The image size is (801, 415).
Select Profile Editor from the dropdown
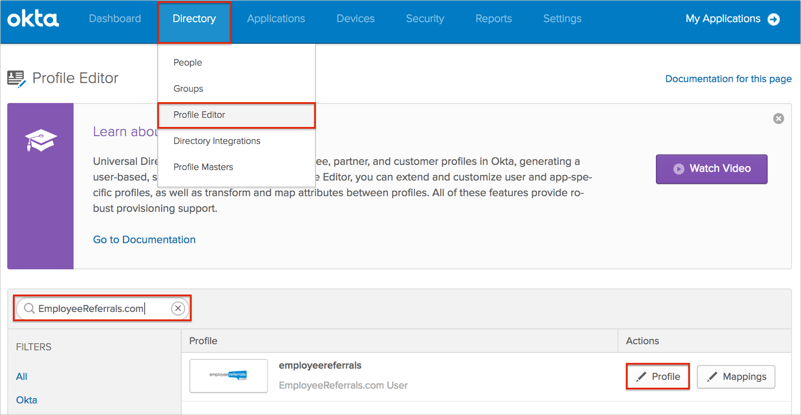click(199, 115)
